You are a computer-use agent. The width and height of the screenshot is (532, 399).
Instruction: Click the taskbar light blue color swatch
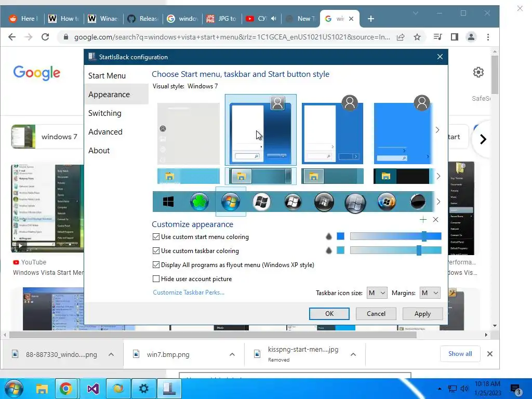(x=341, y=250)
